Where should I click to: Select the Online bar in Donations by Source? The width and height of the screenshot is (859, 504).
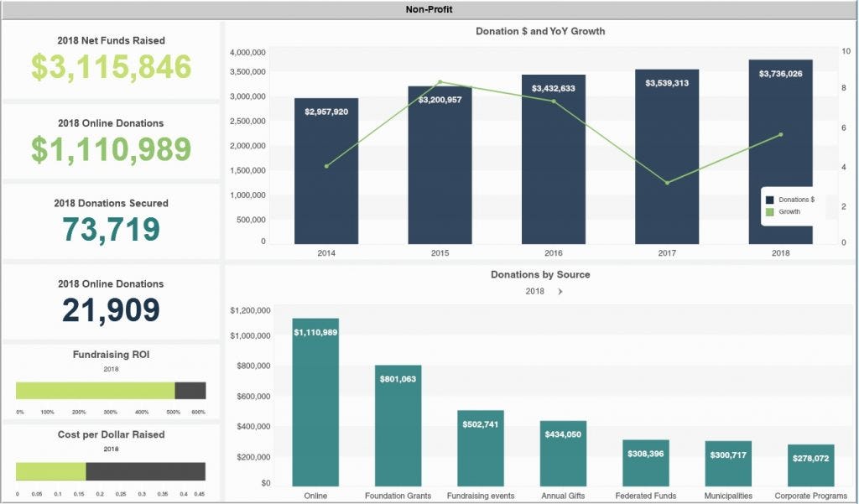[x=315, y=403]
